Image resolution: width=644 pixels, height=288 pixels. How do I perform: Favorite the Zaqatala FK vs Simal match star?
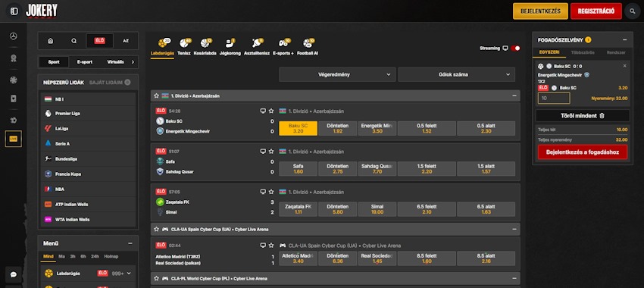271,192
